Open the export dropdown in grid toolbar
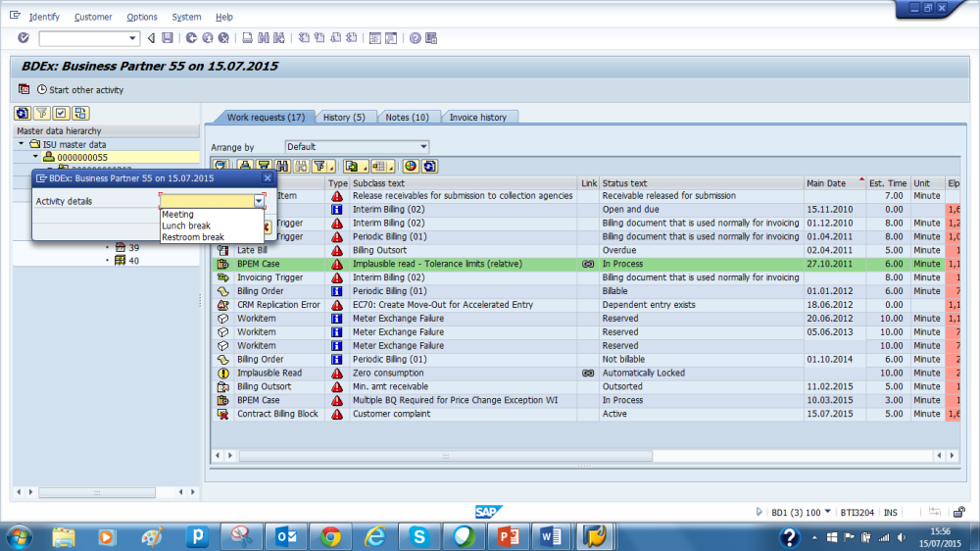980x551 pixels. tap(365, 167)
